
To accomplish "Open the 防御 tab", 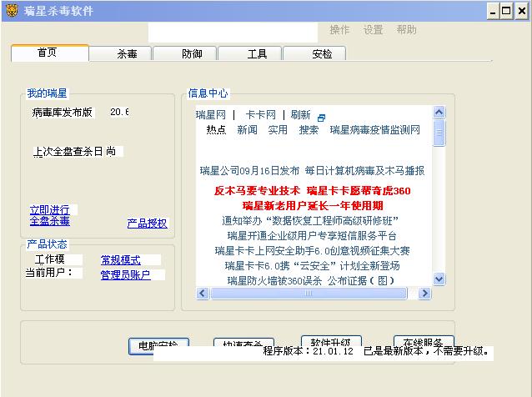I will pyautogui.click(x=184, y=53).
